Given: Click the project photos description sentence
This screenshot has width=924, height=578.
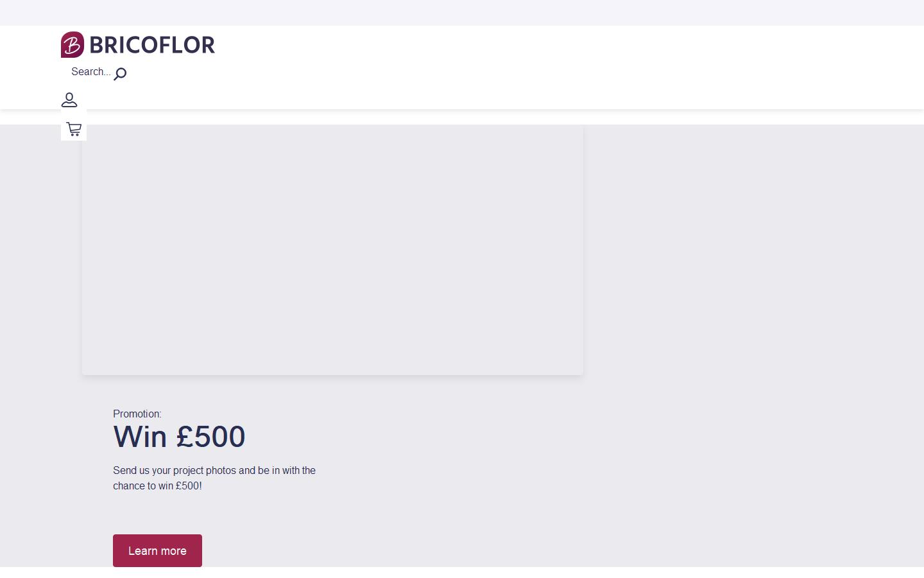Looking at the screenshot, I should coord(214,478).
